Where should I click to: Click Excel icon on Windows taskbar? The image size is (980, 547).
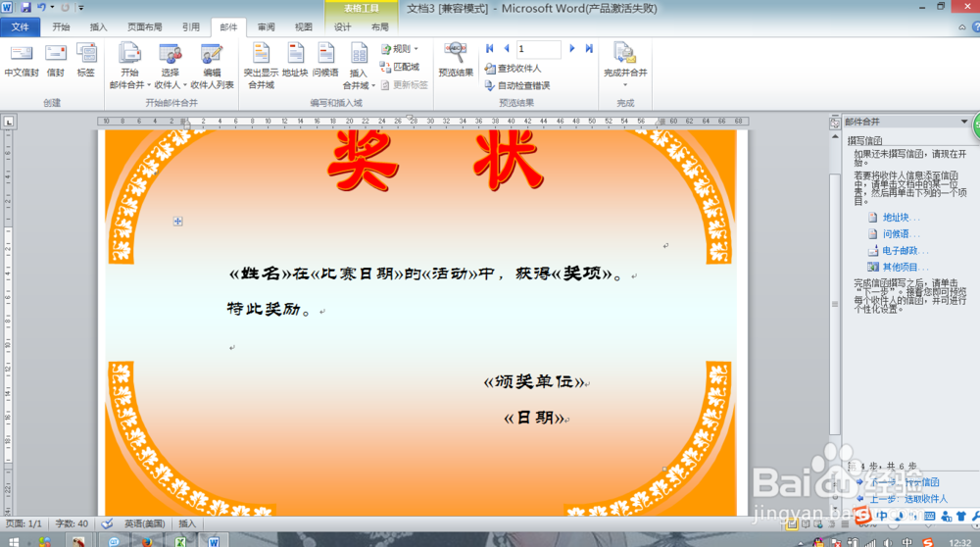[180, 541]
